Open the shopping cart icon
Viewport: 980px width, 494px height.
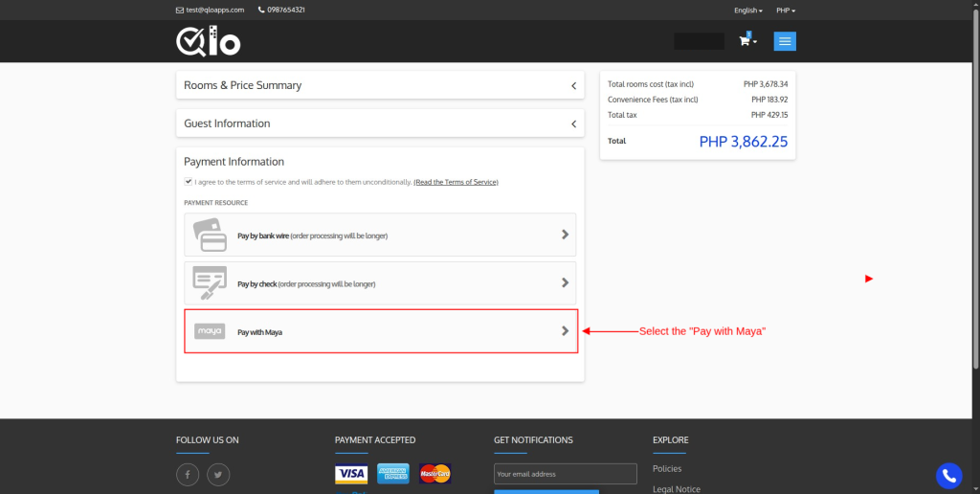point(746,41)
